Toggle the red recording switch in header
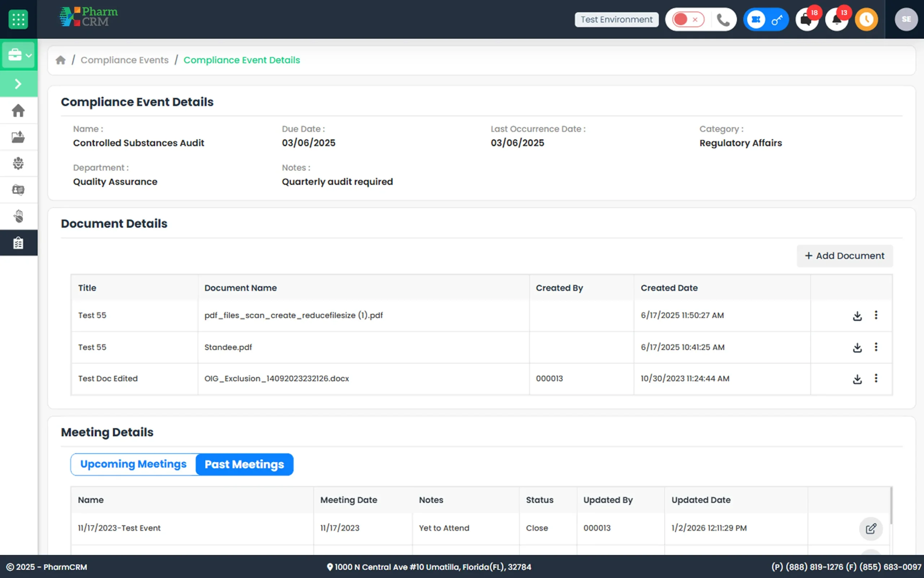Screen dimensions: 924x578 pos(688,20)
